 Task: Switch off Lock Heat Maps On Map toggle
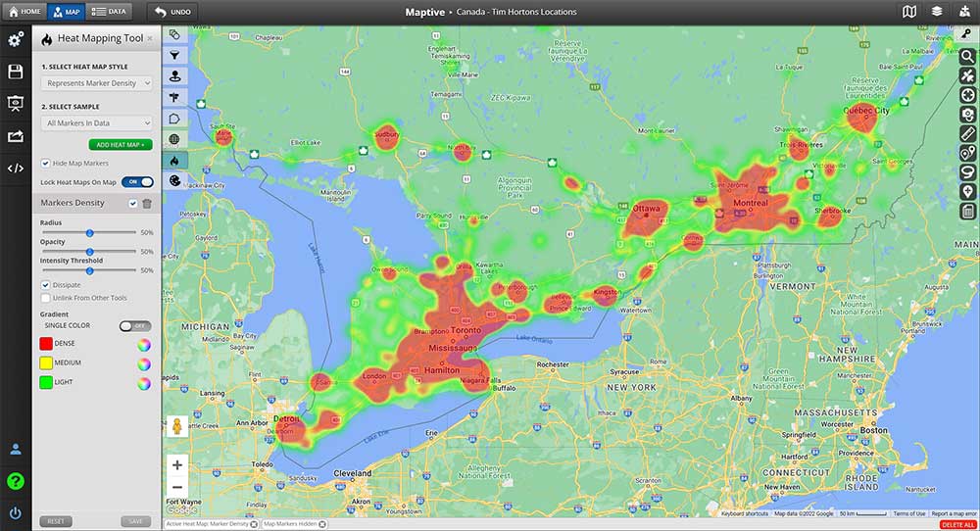[x=137, y=182]
